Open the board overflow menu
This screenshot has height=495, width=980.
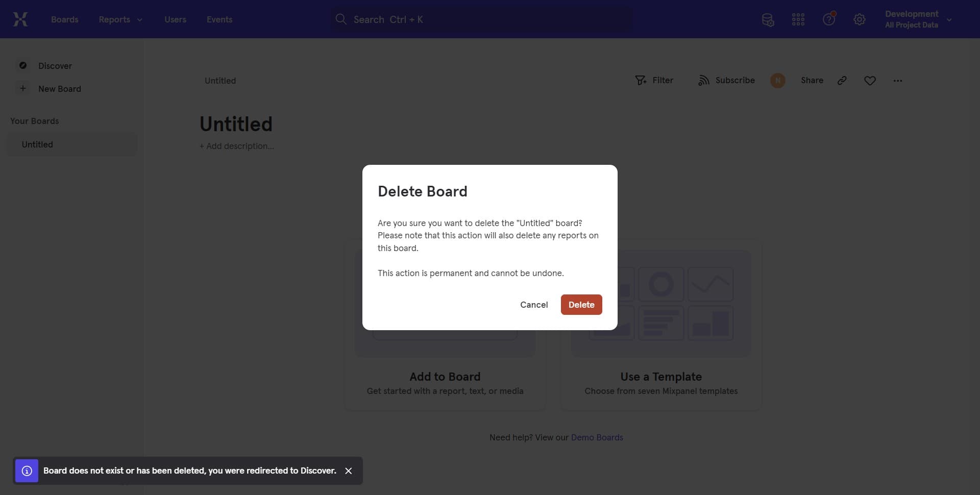coord(898,80)
